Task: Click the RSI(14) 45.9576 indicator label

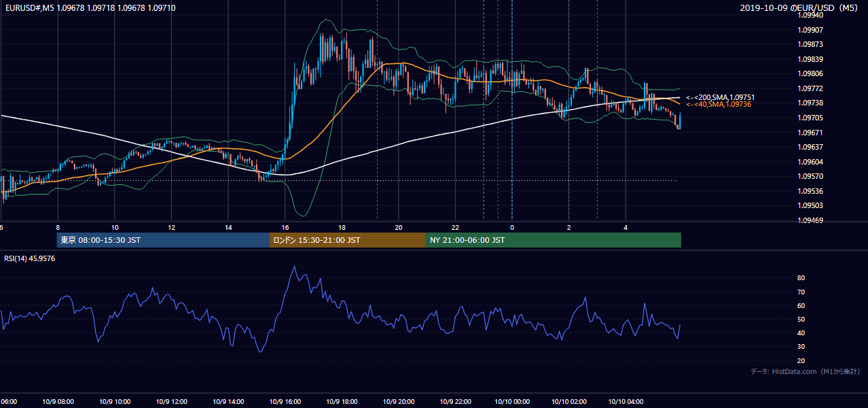Action: click(30, 258)
